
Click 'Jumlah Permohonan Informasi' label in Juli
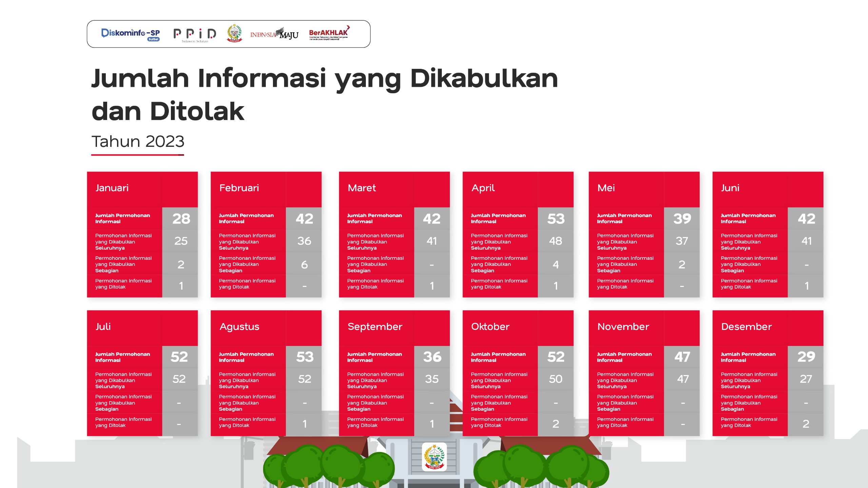[122, 357]
